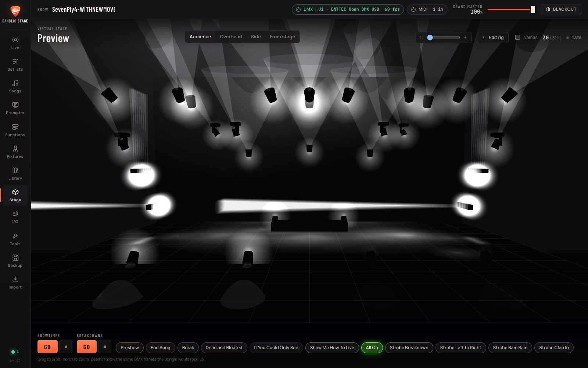588x368 pixels.
Task: Toggle the Names checkbox
Action: coord(517,38)
